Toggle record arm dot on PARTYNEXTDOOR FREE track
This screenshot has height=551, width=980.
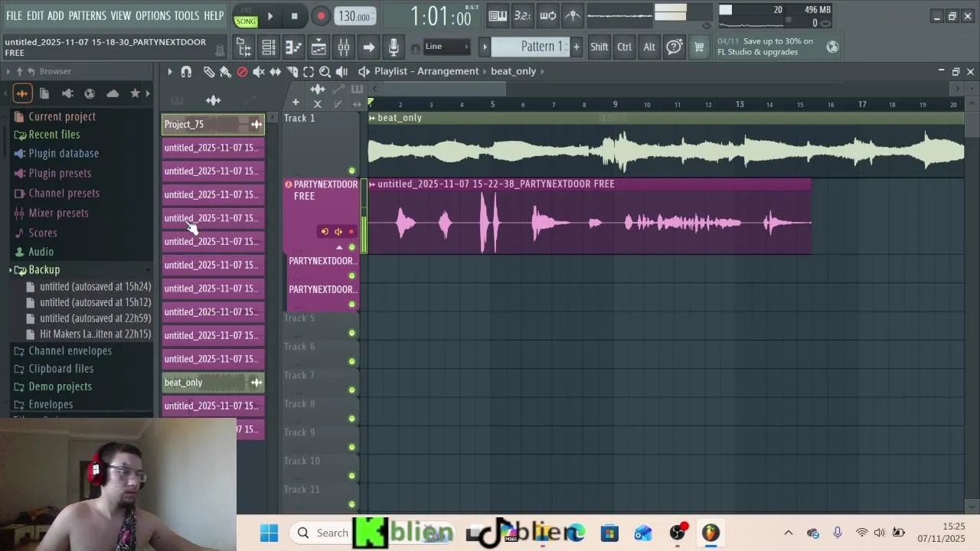tap(351, 232)
